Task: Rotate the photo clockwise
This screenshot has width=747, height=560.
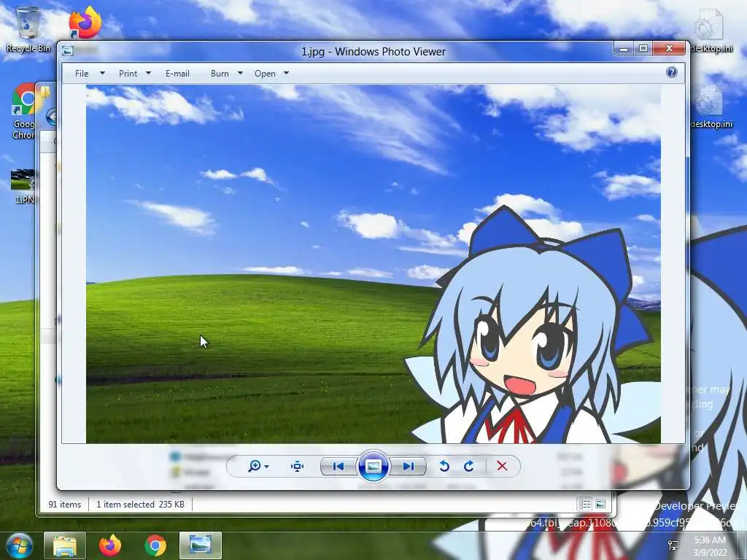Action: 469,466
